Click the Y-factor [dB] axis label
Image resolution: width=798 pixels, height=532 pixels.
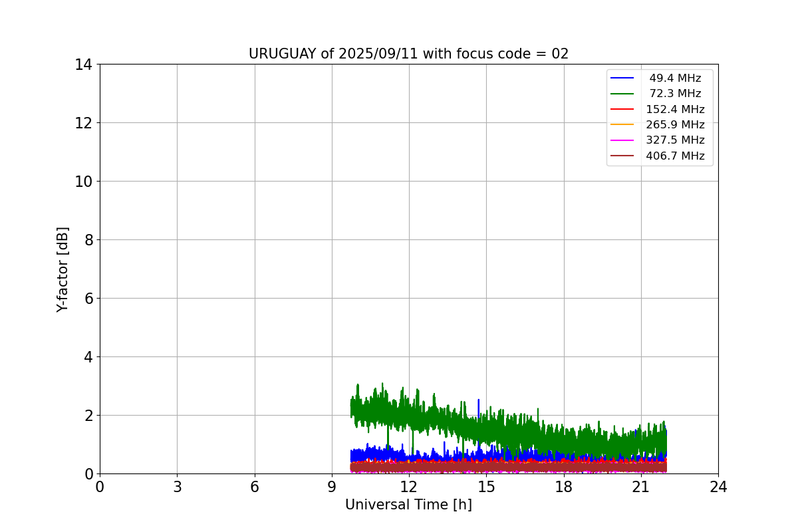[63, 269]
